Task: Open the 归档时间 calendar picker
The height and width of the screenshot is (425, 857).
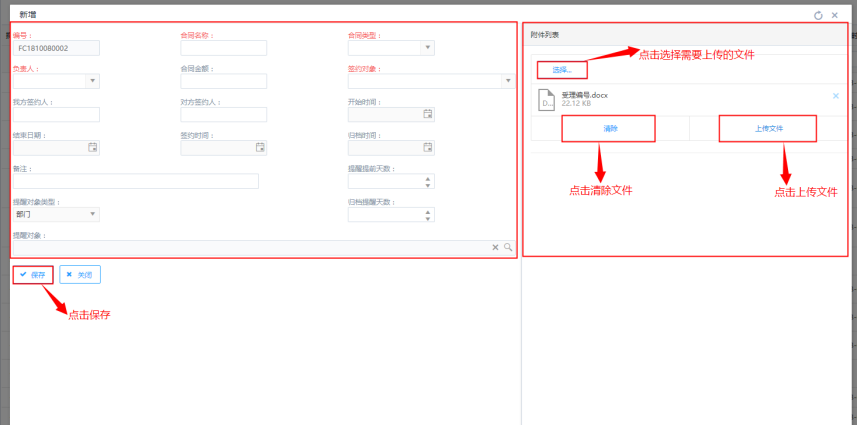Action: 427,147
